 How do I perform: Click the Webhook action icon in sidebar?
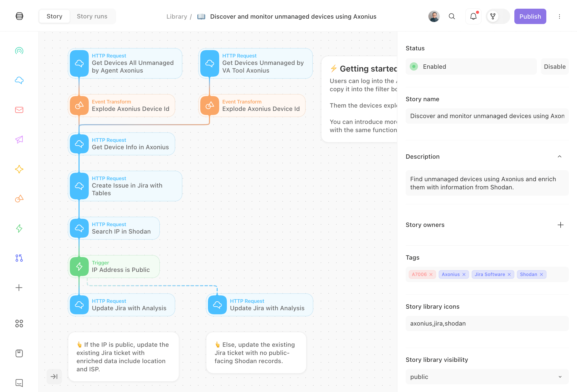click(x=19, y=51)
